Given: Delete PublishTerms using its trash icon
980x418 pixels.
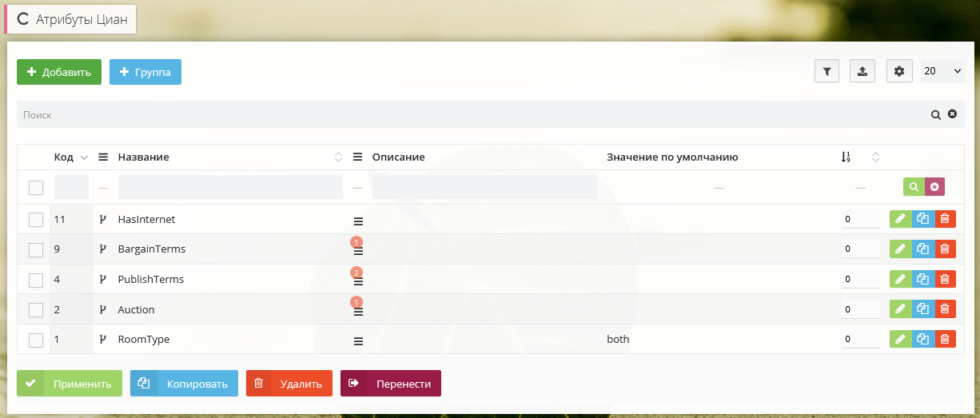Looking at the screenshot, I should tap(945, 280).
